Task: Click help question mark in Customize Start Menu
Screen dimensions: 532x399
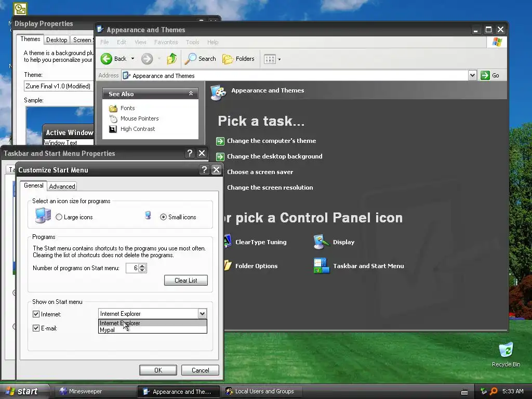Action: tap(204, 170)
